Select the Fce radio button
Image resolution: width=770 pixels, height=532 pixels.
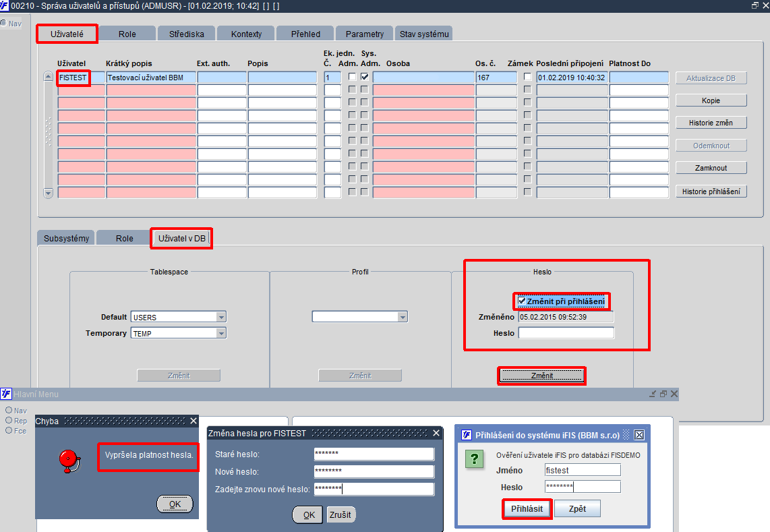coord(9,430)
